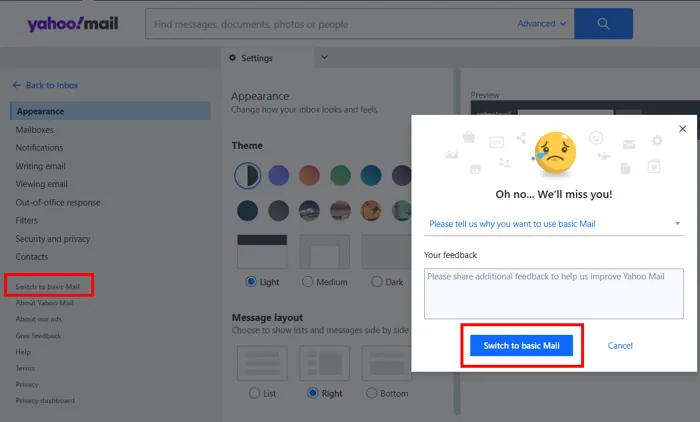Select the dark navy theme swatch

click(247, 210)
